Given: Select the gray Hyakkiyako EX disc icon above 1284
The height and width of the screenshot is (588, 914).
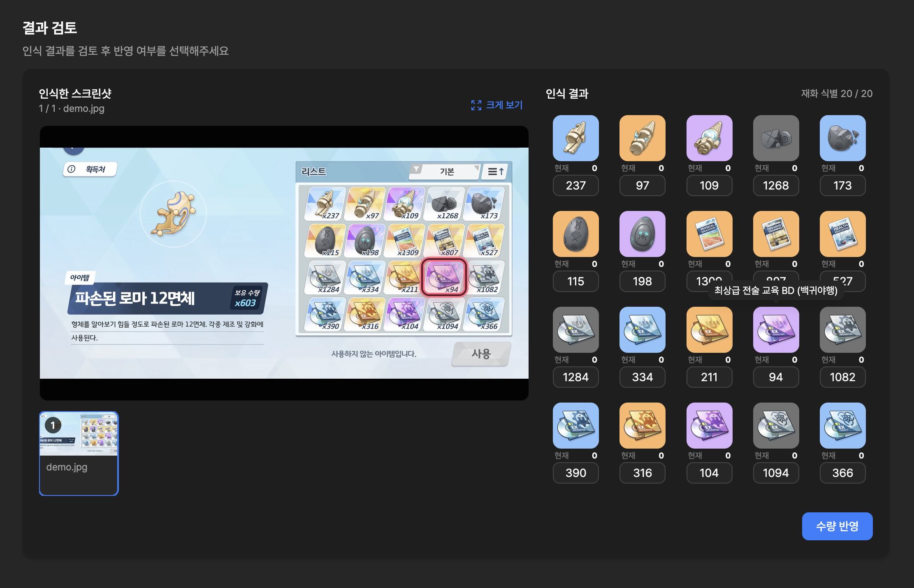Looking at the screenshot, I should click(x=575, y=330).
